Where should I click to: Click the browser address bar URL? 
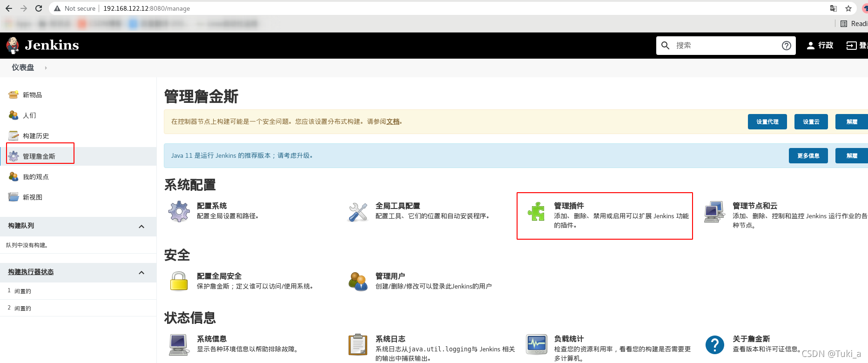(x=146, y=8)
